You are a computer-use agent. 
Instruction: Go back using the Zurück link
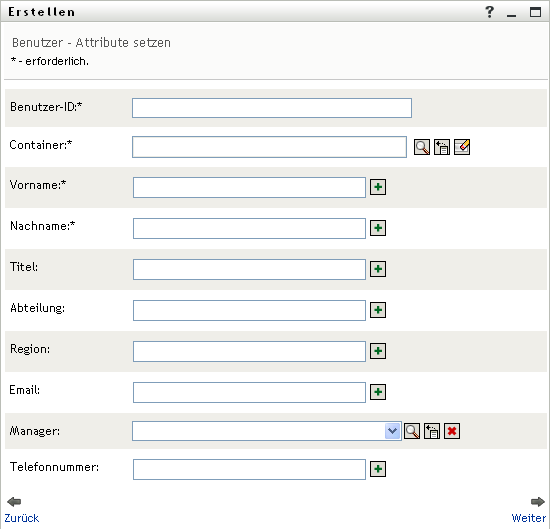(21, 518)
